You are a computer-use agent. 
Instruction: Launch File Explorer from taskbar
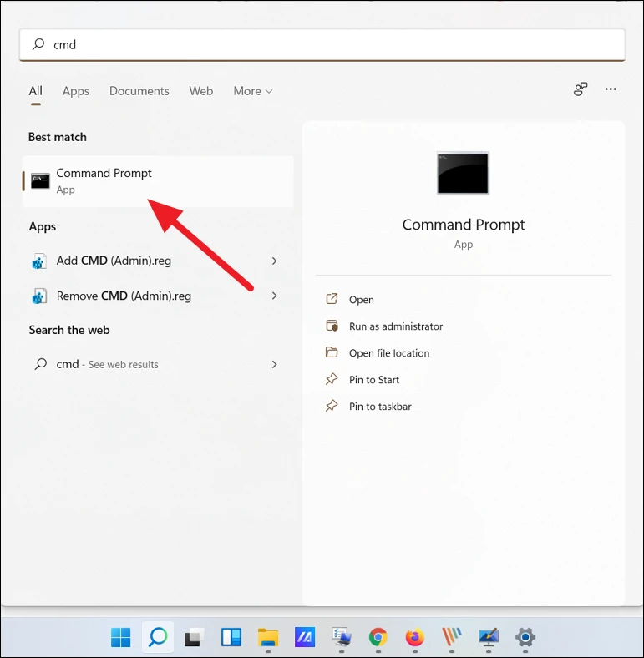pyautogui.click(x=268, y=638)
